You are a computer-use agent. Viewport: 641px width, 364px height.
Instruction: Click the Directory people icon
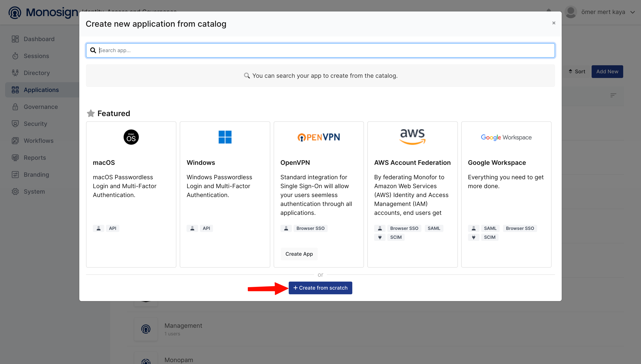15,73
